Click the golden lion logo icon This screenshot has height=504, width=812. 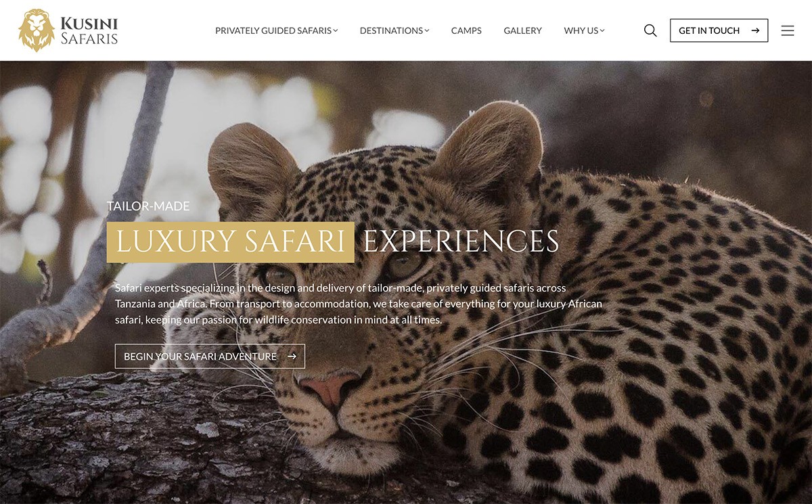(37, 30)
